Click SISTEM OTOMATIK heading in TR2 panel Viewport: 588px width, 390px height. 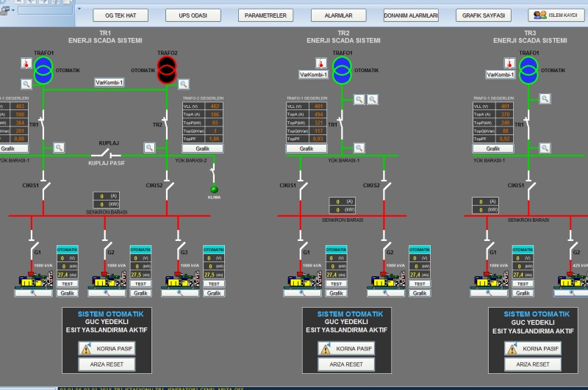click(x=351, y=314)
